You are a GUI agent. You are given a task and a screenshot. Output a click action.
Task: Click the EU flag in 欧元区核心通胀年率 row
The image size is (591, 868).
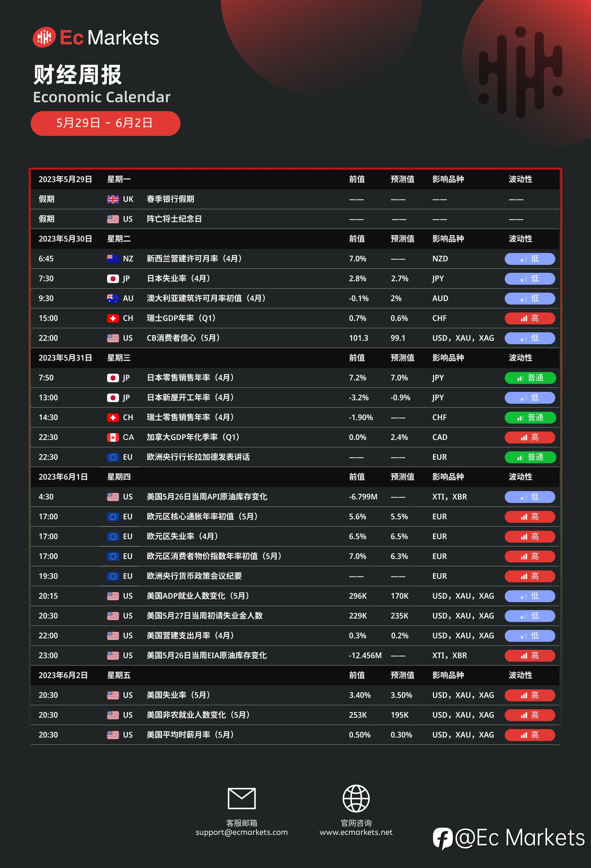click(x=113, y=517)
